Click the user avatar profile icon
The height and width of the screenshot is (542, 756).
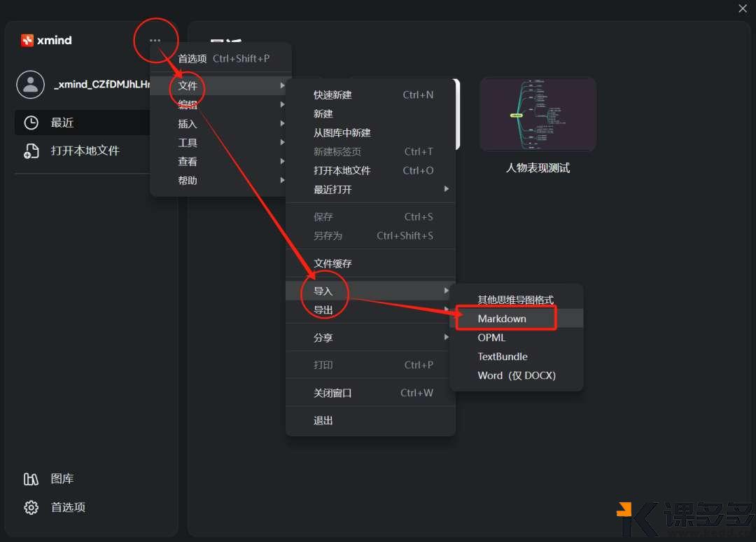pyautogui.click(x=30, y=84)
